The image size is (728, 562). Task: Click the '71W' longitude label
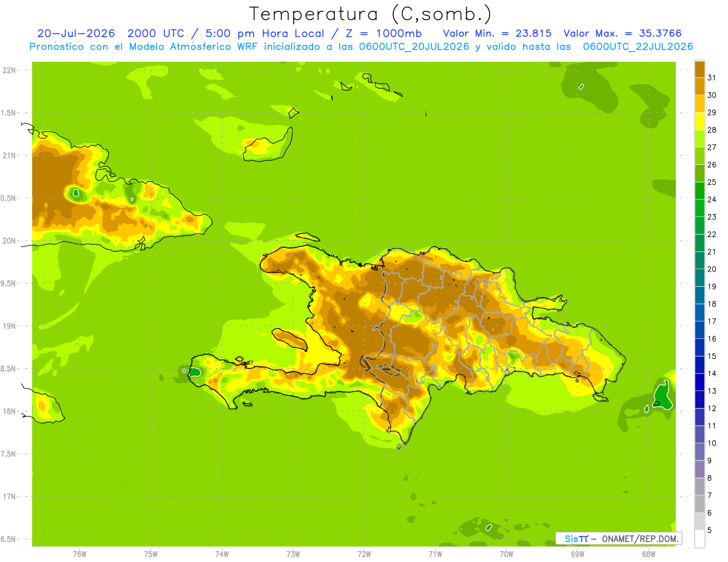(435, 554)
